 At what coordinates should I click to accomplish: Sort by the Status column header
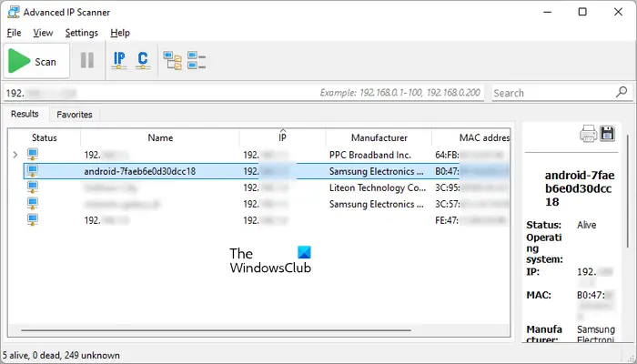[x=45, y=137]
